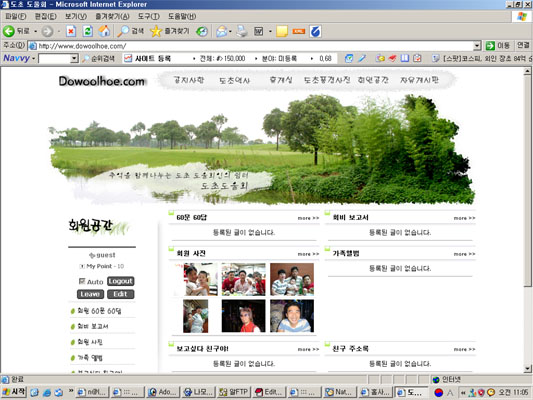Click more link in 회원 사진 section
Screen dimensions: 533x400
point(308,254)
